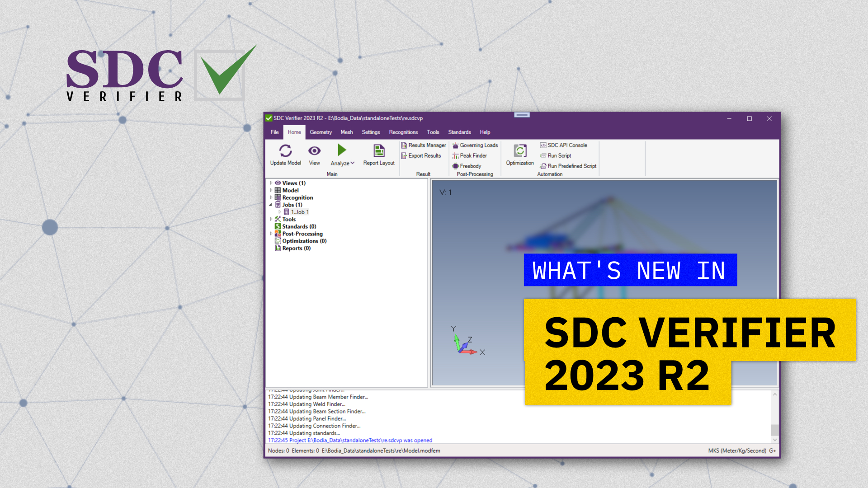Click the 'Nodes: 0' status bar text
This screenshot has height=488, width=868.
coord(278,450)
